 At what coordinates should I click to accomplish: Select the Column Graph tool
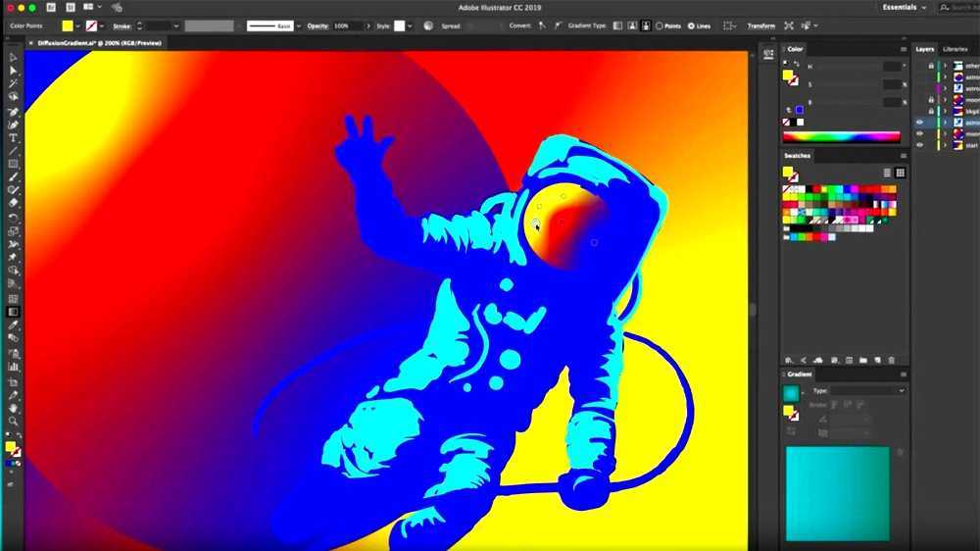tap(13, 367)
